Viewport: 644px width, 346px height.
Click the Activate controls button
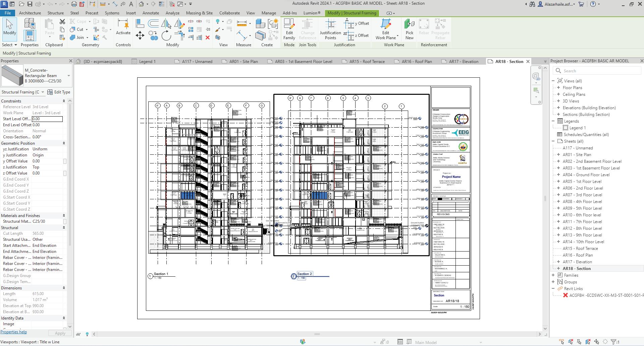(x=123, y=27)
